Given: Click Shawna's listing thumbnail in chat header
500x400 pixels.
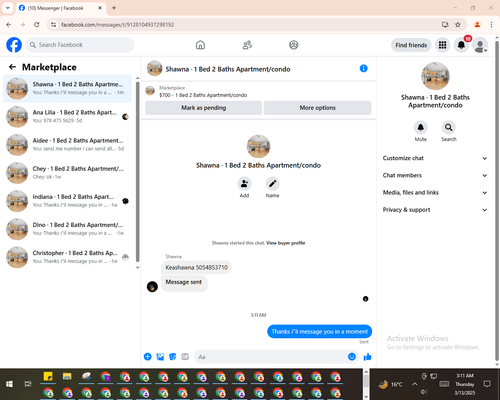Looking at the screenshot, I should click(155, 68).
